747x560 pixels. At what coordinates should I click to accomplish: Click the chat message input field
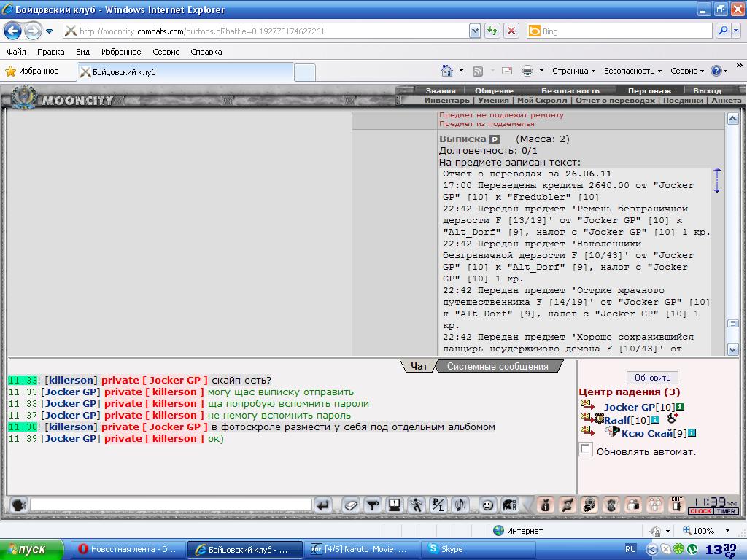coord(171,505)
